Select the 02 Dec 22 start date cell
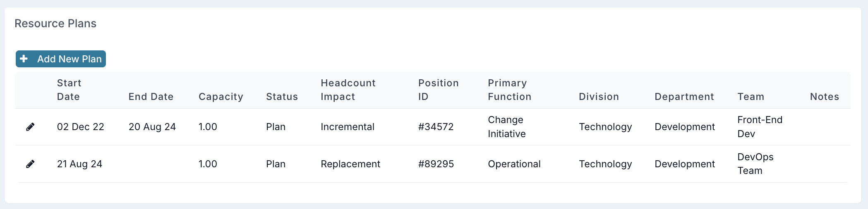Screen dimensions: 868x209 point(81,127)
